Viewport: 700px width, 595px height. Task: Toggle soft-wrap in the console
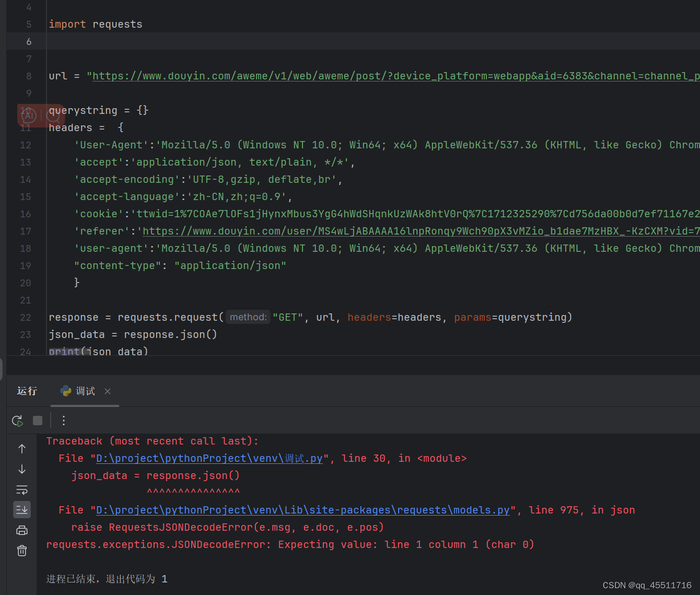21,489
